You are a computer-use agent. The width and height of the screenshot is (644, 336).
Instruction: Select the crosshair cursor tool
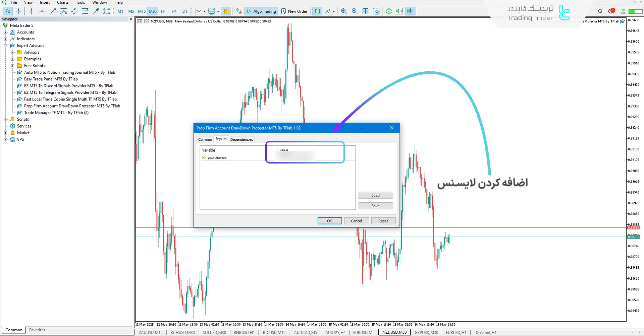click(19, 11)
